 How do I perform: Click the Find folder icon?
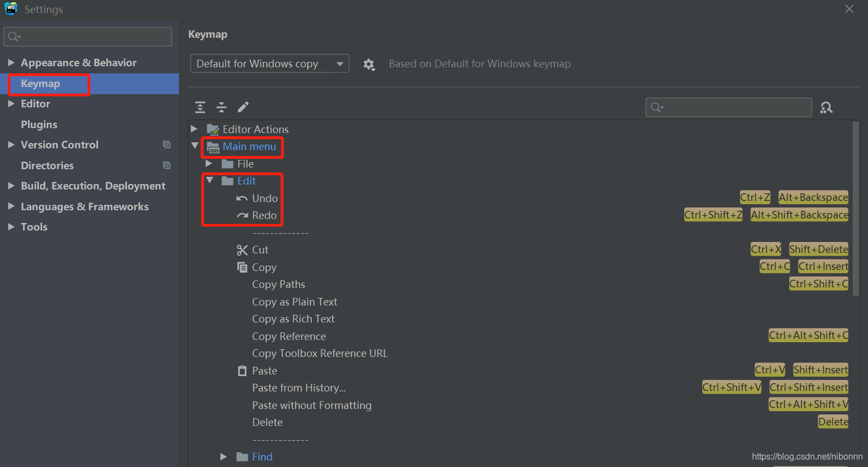click(242, 457)
